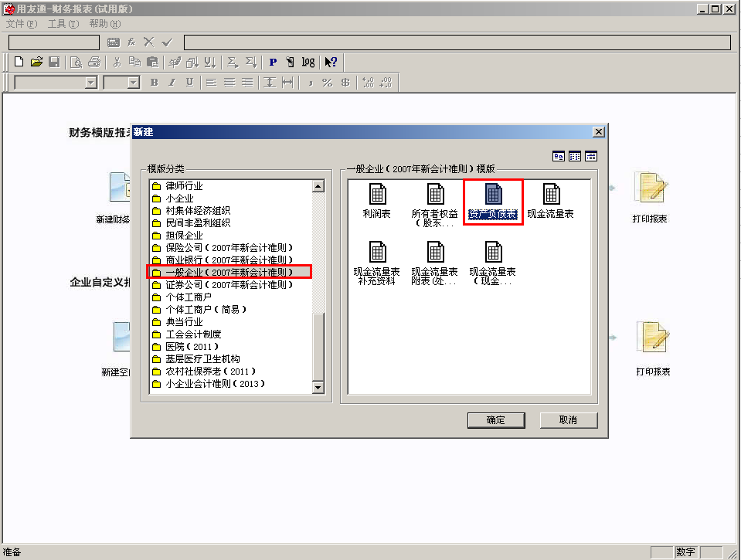Align text right

(247, 83)
